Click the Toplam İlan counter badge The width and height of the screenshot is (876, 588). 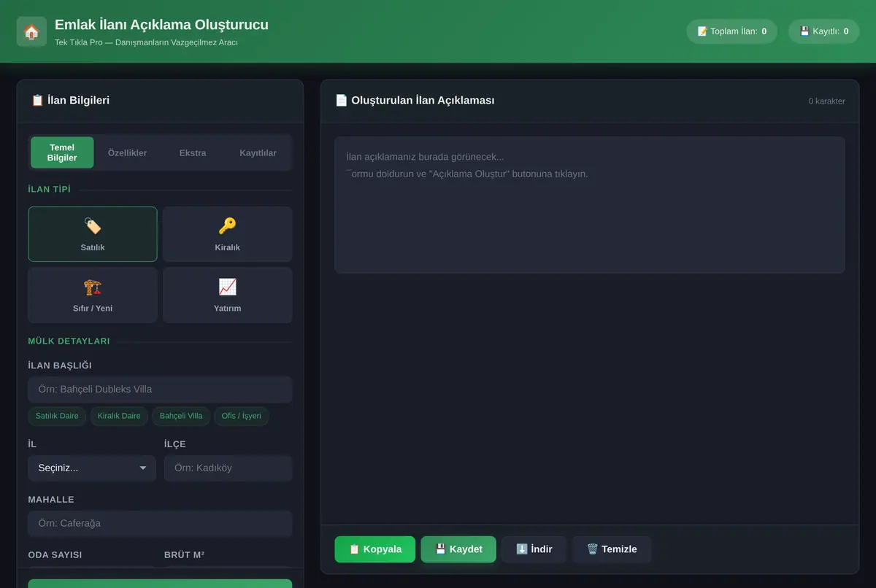[731, 31]
